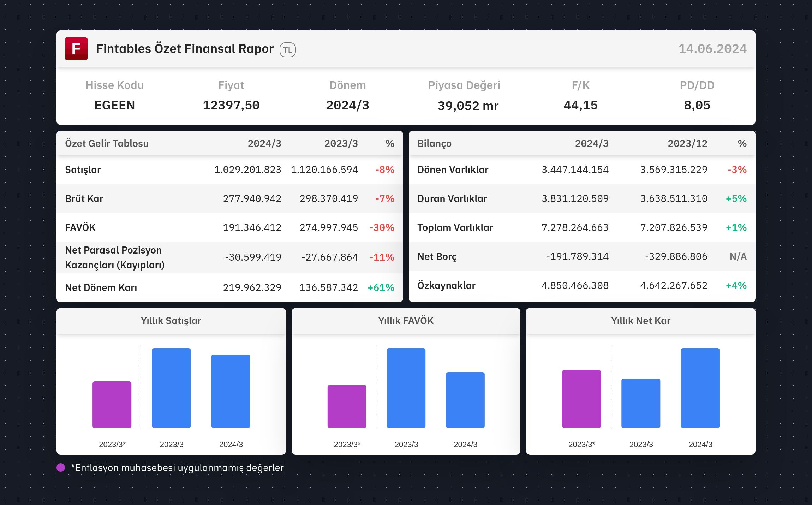This screenshot has height=505, width=812.
Task: Click the Toplam Varlıklar value 7.278.264.663
Action: [575, 228]
